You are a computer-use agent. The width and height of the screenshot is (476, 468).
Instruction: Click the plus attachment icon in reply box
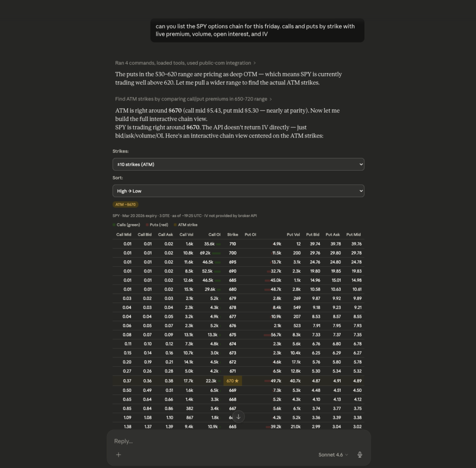[x=119, y=455]
